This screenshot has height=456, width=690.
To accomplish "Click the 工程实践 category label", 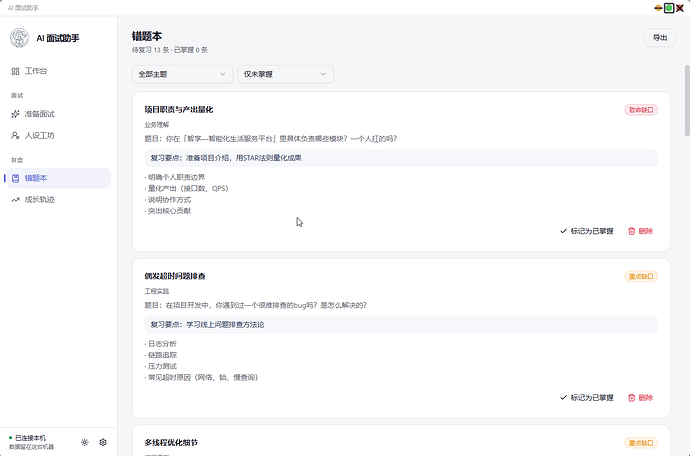I will point(157,291).
